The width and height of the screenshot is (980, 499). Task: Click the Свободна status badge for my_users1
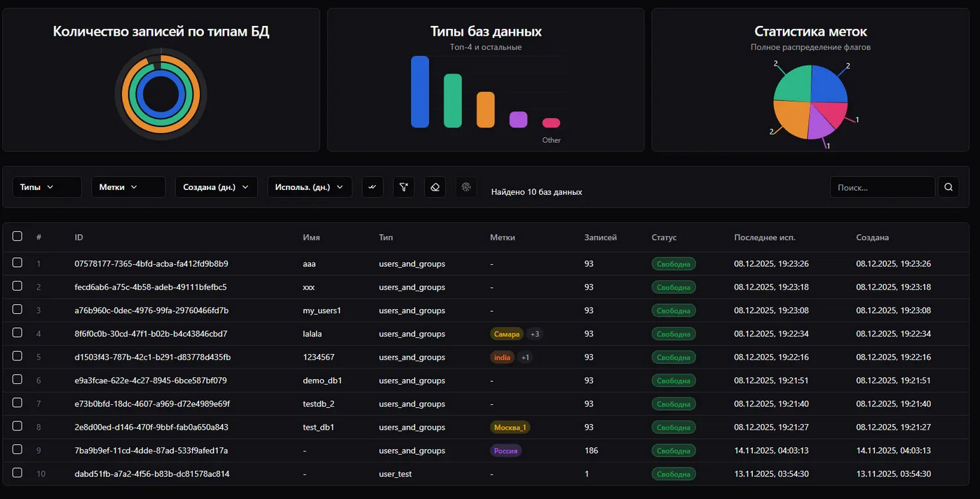click(x=673, y=310)
